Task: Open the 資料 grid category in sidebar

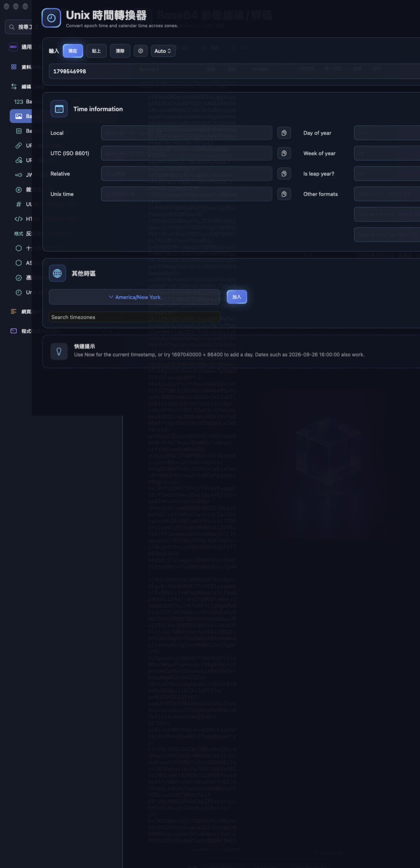Action: coord(20,67)
